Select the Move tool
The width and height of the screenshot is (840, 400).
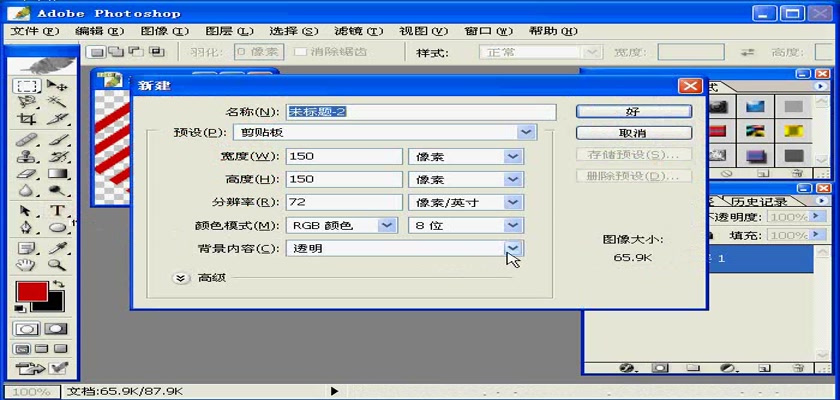coord(57,86)
